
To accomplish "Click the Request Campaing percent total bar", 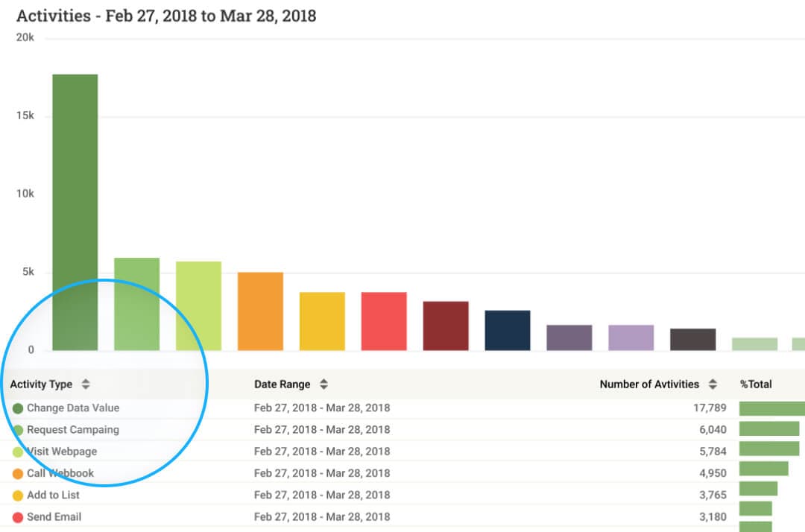I will (768, 429).
